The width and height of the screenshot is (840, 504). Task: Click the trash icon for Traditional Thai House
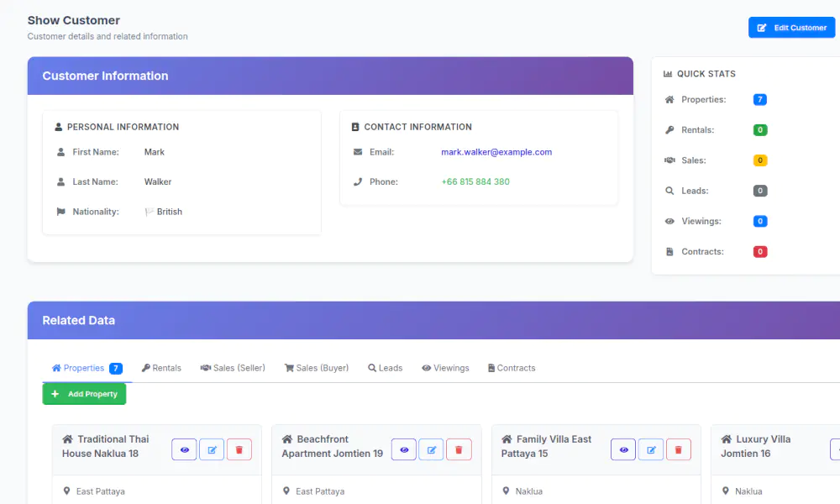[x=239, y=449]
